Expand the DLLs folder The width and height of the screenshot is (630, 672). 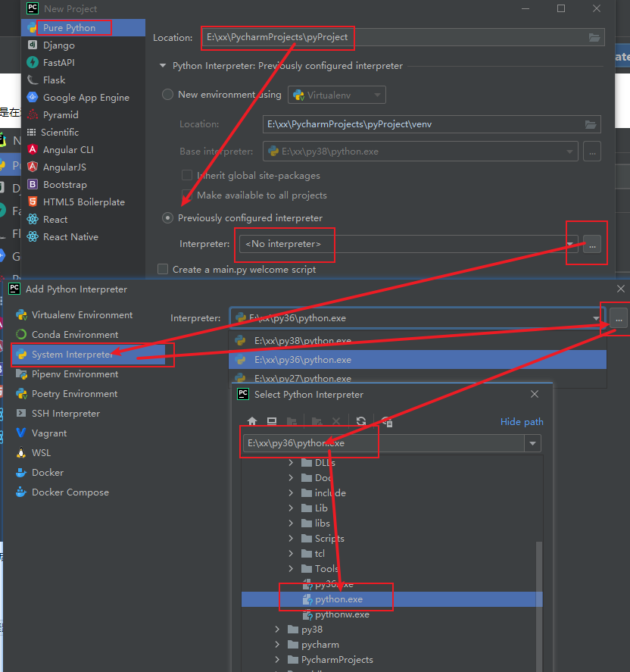coord(291,463)
